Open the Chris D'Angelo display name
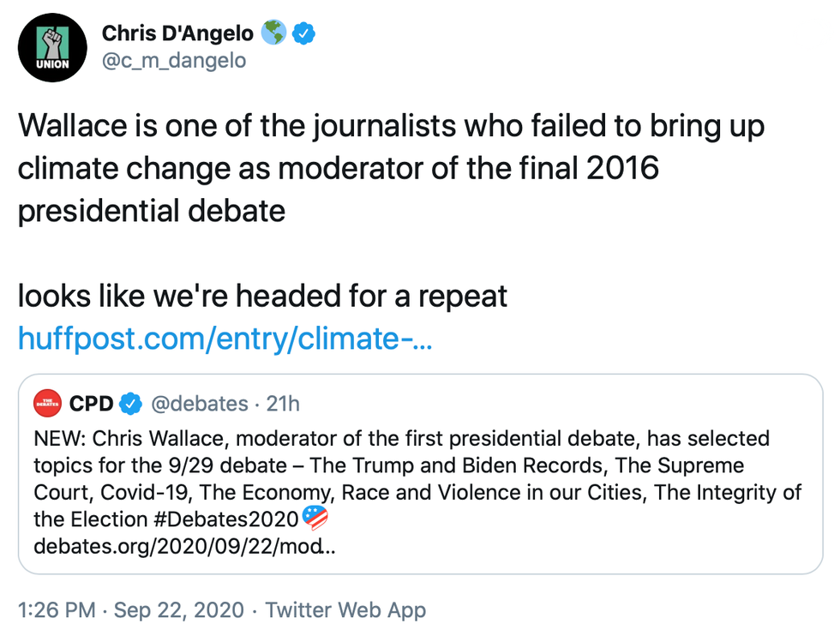This screenshot has height=636, width=840. pos(177,33)
